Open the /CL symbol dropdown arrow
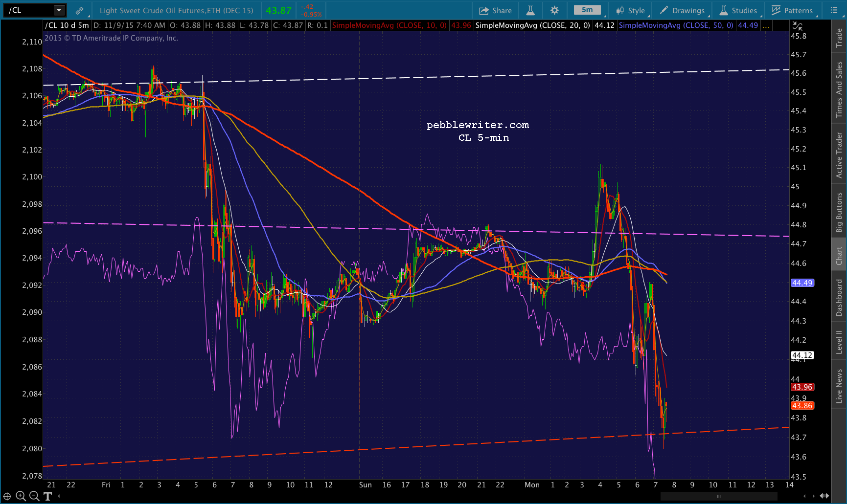Viewport: 847px width, 504px height. coord(59,10)
